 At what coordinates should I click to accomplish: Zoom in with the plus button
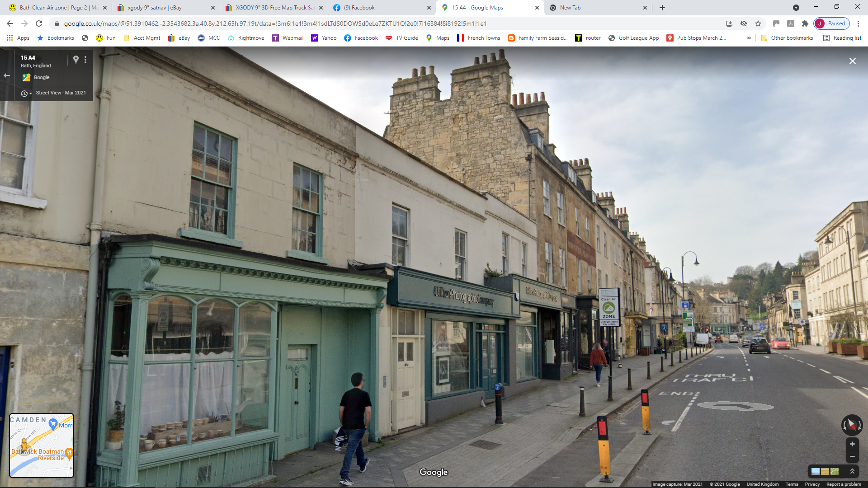click(852, 444)
